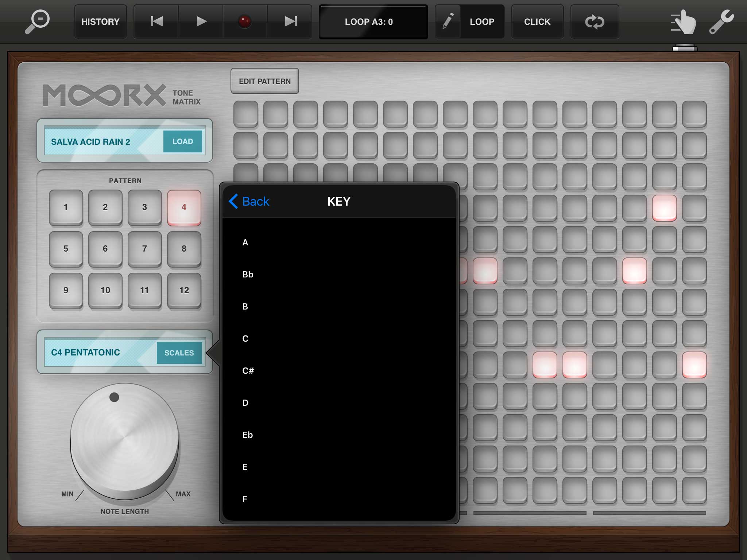The image size is (747, 560).
Task: Toggle the CLICK metronome button
Action: (537, 22)
